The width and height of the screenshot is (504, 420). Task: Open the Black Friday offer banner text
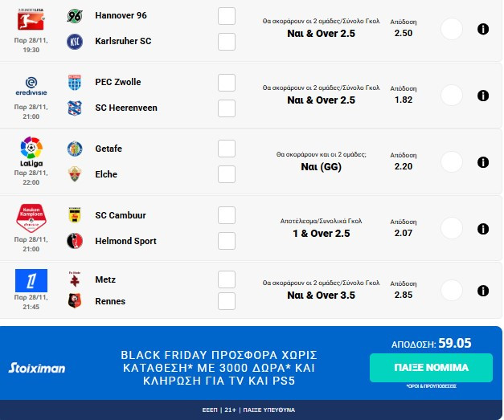coord(219,368)
